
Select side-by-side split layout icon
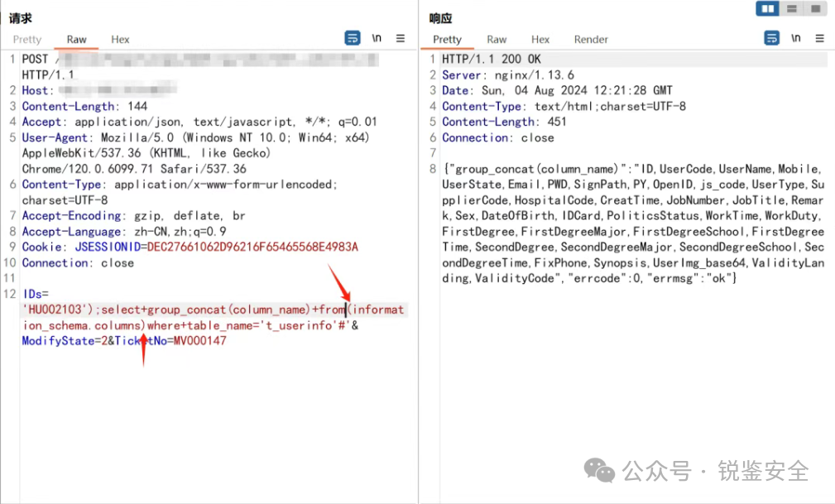pos(767,8)
